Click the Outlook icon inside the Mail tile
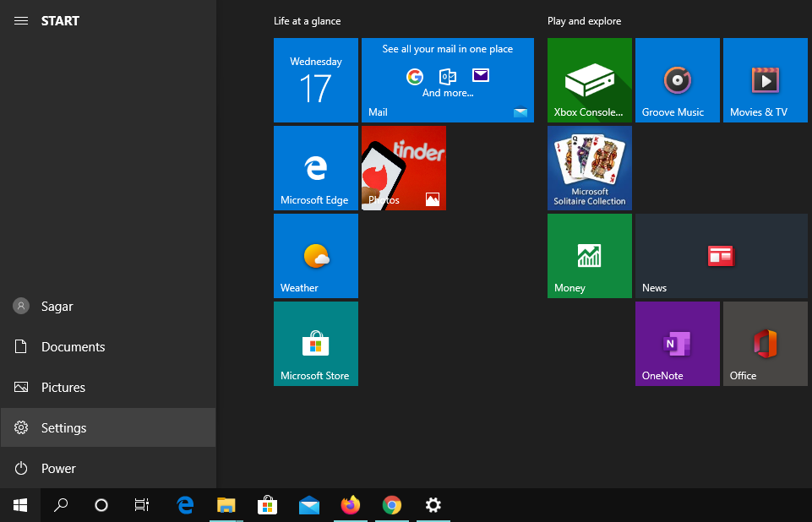This screenshot has height=522, width=812. (448, 77)
